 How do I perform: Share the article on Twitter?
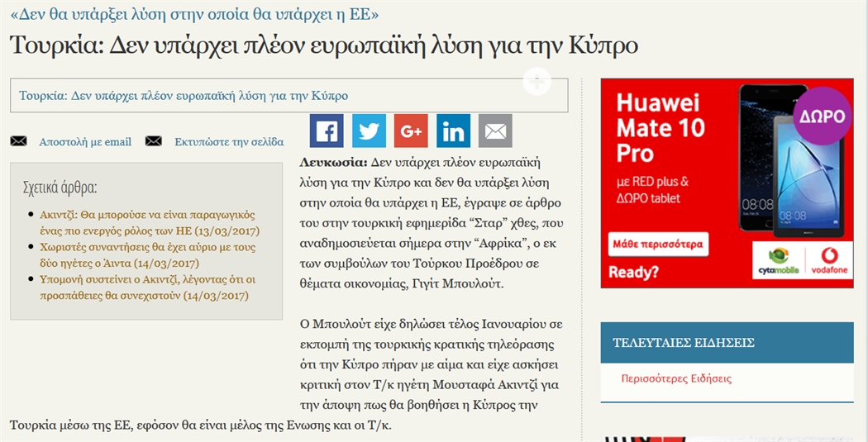tap(369, 131)
